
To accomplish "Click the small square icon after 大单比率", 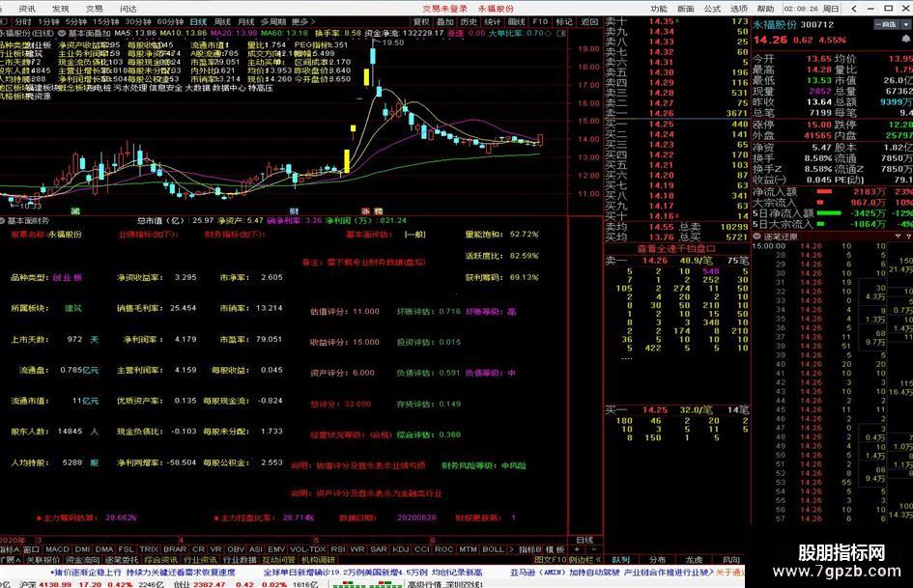I will (x=560, y=33).
